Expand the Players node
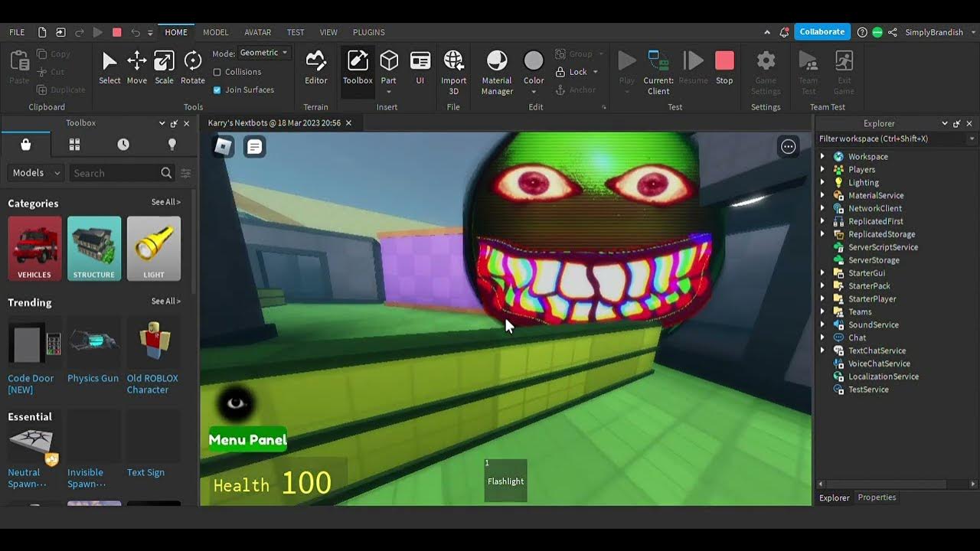980x551 pixels. point(823,169)
